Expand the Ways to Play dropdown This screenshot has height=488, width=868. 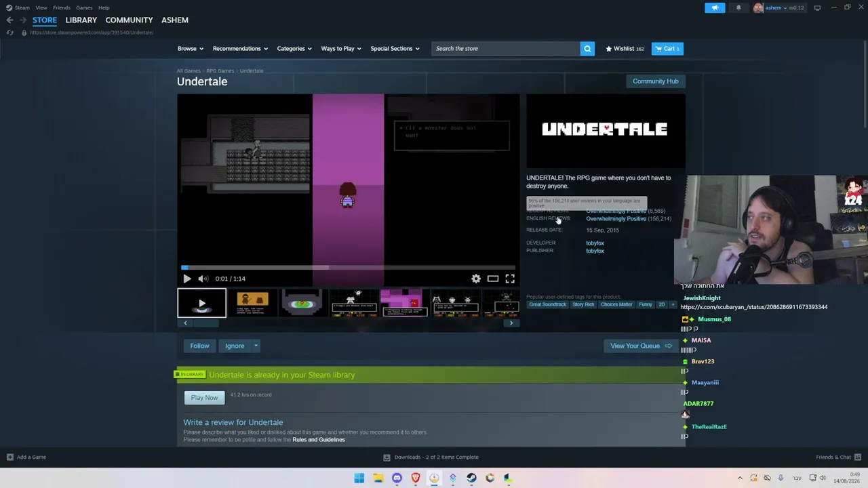(x=341, y=49)
